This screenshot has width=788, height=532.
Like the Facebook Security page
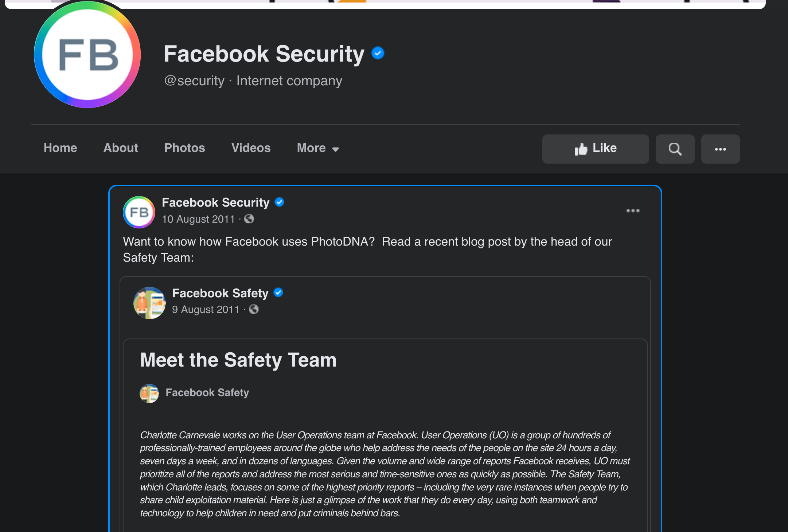tap(595, 149)
